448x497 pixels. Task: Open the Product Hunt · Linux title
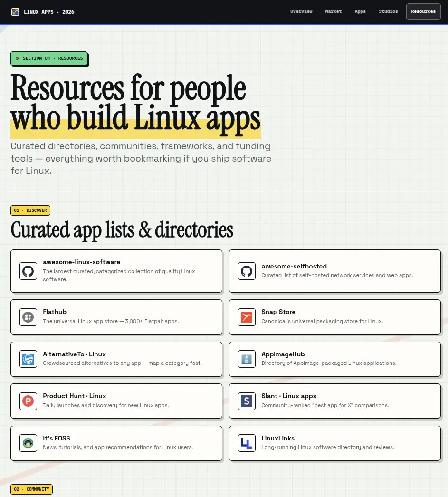pos(75,396)
